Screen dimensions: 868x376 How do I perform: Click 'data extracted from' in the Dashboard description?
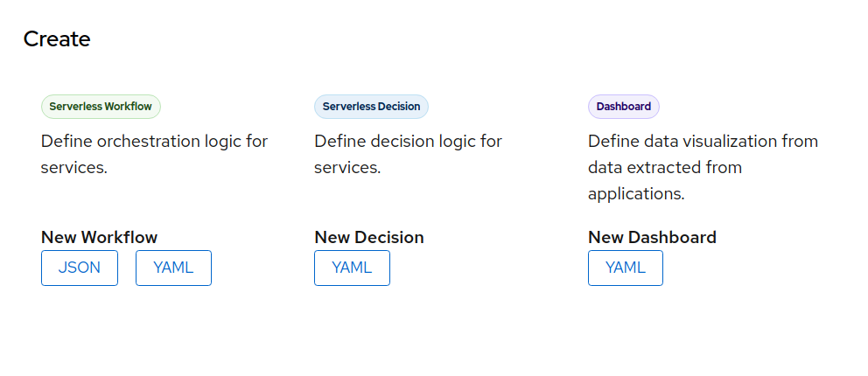664,167
